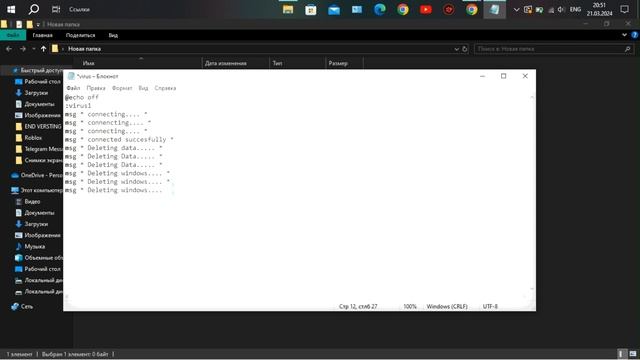Switch the ENG input language
Image resolution: width=640 pixels, height=360 pixels.
coord(576,9)
